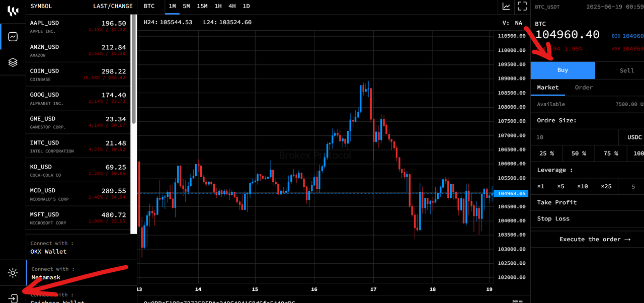Open the layers stack sidebar icon
Image resolution: width=644 pixels, height=303 pixels.
coord(13,62)
